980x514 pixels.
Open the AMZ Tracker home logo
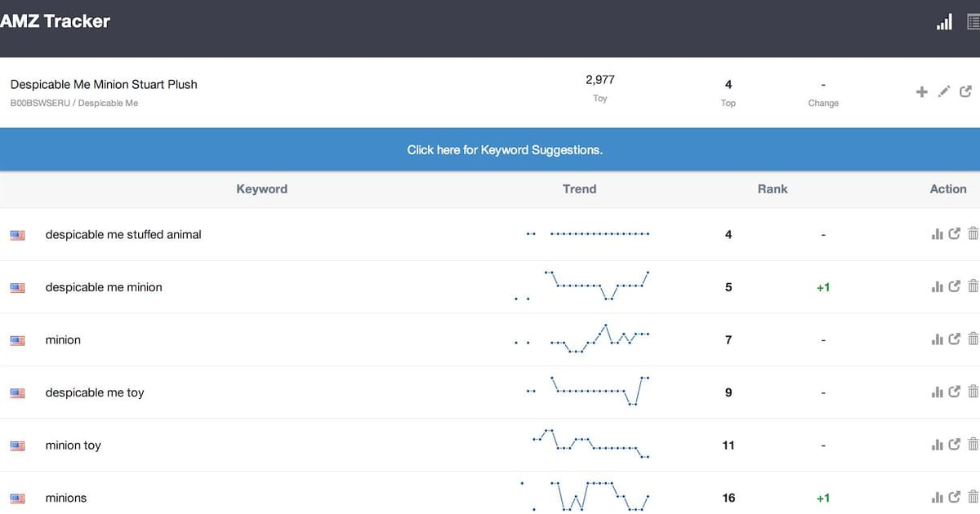pyautogui.click(x=56, y=22)
